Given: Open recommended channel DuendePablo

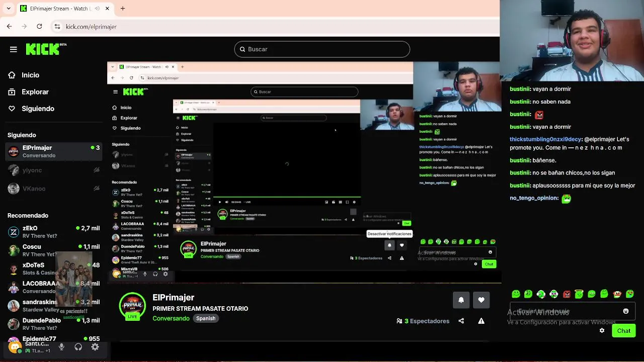Looking at the screenshot, I should coord(54,324).
